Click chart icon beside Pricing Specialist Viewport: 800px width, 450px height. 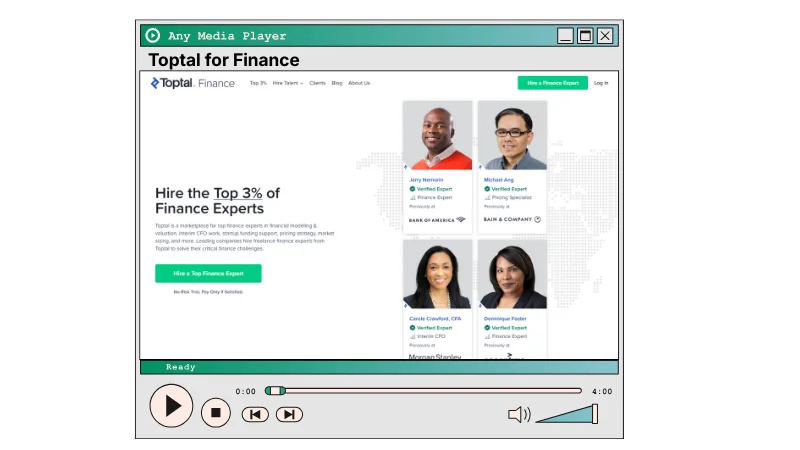pos(487,197)
